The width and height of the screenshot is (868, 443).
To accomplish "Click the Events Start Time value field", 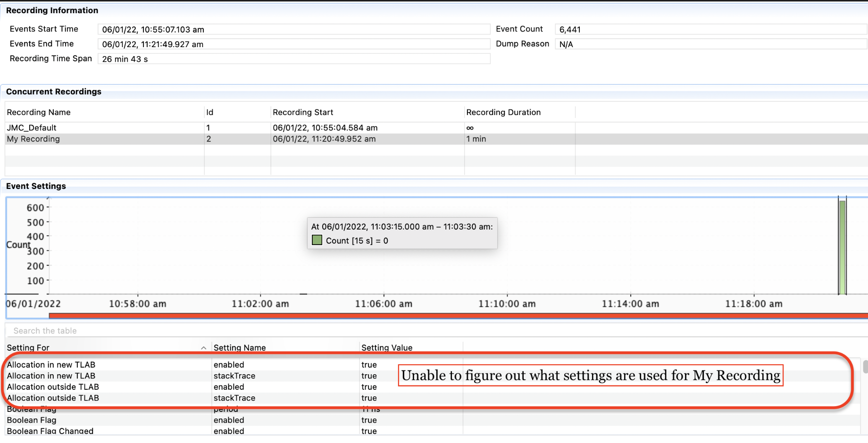I will pos(293,30).
